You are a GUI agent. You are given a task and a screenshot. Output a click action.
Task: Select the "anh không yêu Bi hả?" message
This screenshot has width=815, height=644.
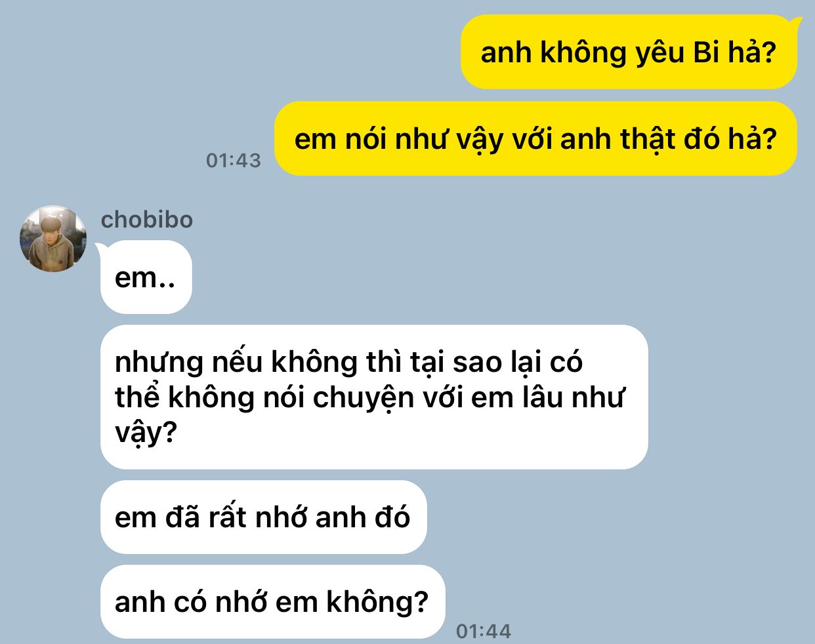coord(629,52)
